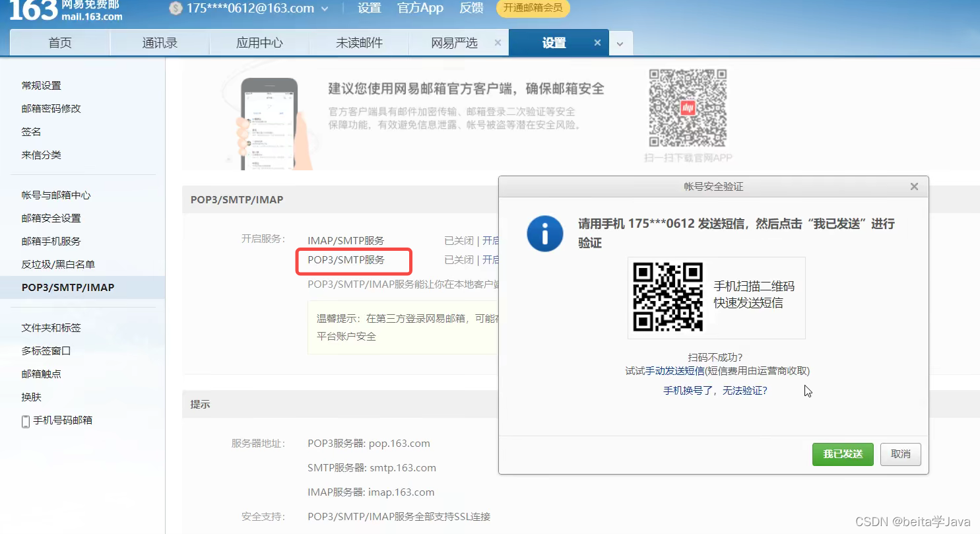
Task: Open 邮箱手机服务 in the sidebar
Action: [51, 241]
